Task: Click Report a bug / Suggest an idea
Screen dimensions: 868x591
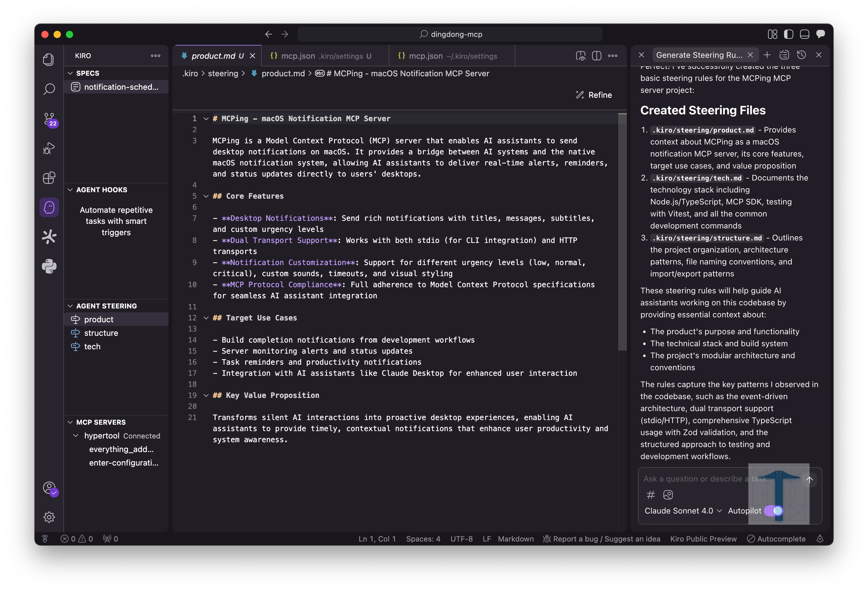Action: pos(602,539)
